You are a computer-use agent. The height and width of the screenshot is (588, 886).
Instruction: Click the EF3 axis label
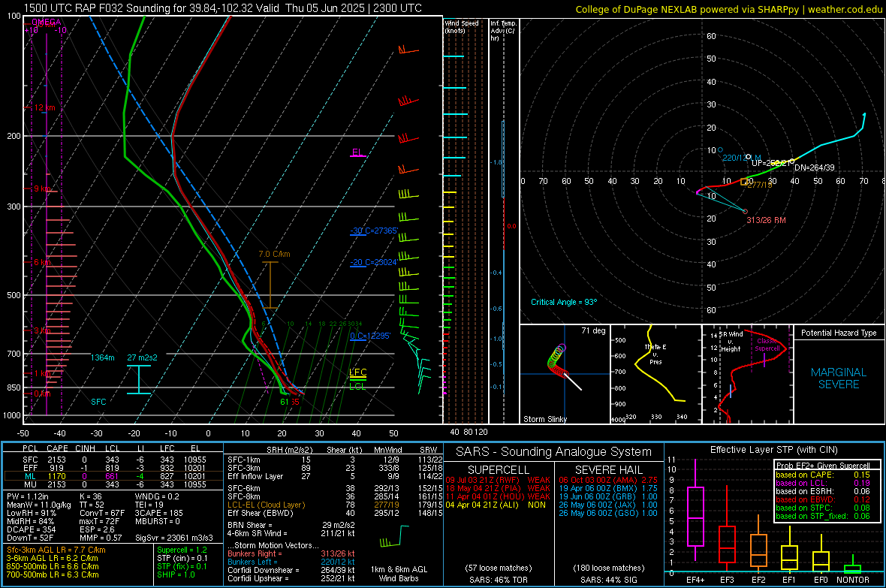tap(727, 580)
